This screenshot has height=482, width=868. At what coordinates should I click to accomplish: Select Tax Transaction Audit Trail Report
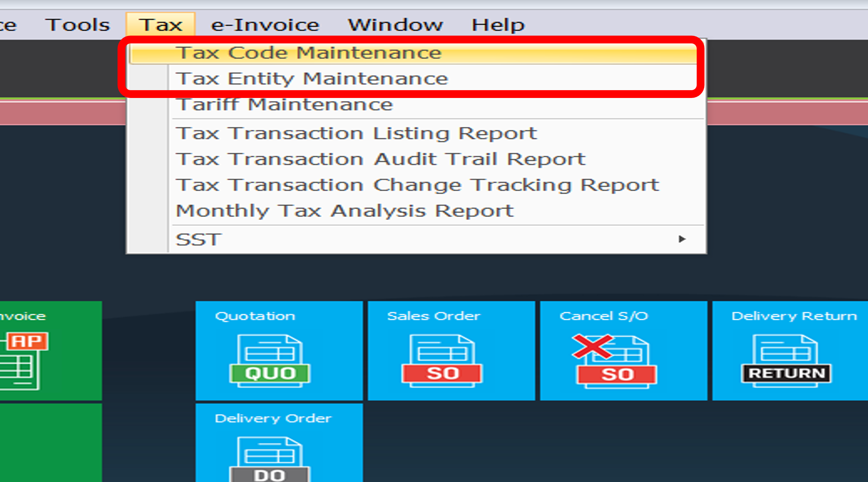tap(380, 160)
